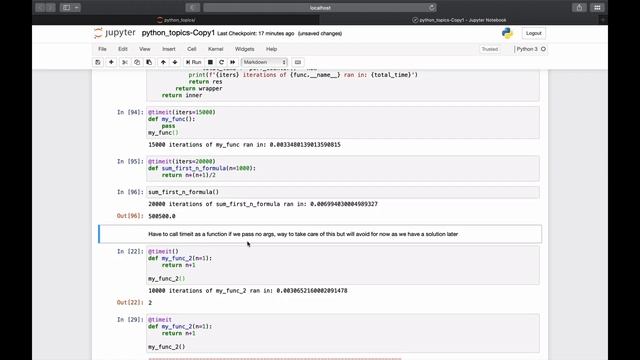
Task: Restart kernel and run all cells icon
Action: pos(233,62)
